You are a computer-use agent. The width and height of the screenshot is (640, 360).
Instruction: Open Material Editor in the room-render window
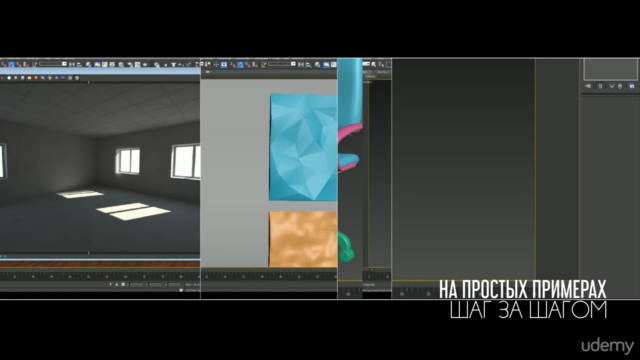tap(121, 64)
